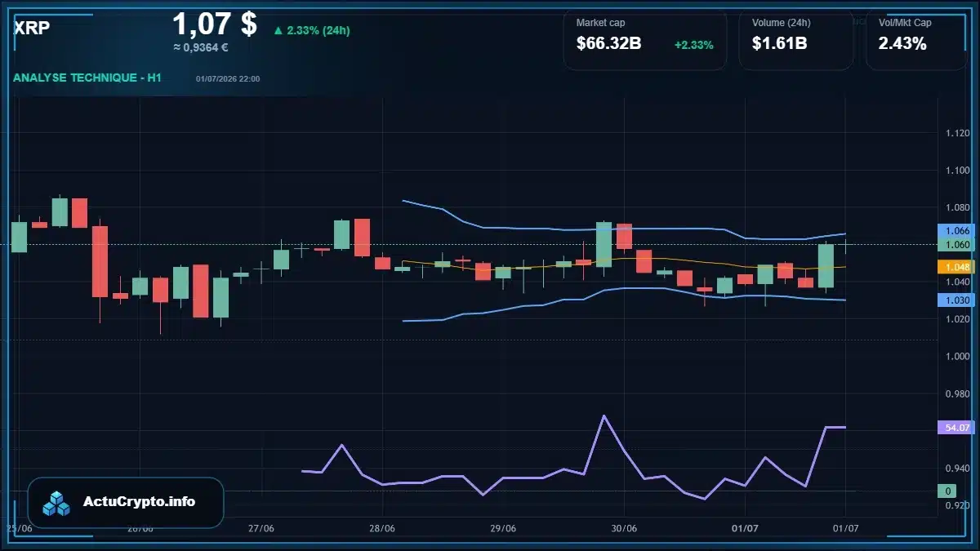The image size is (980, 551).
Task: Click the 01/07/2026 22:00 timestamp
Action: click(x=228, y=78)
